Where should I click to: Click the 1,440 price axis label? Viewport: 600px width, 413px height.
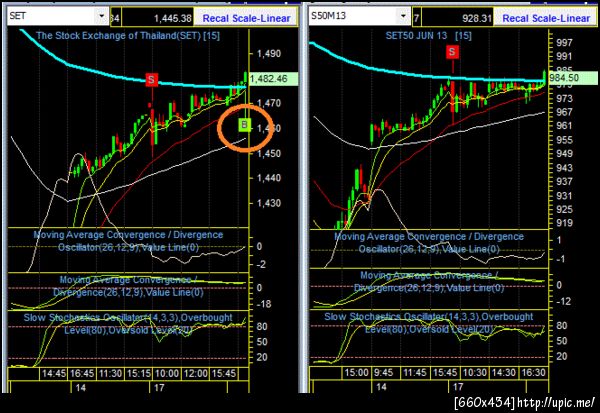pyautogui.click(x=268, y=178)
